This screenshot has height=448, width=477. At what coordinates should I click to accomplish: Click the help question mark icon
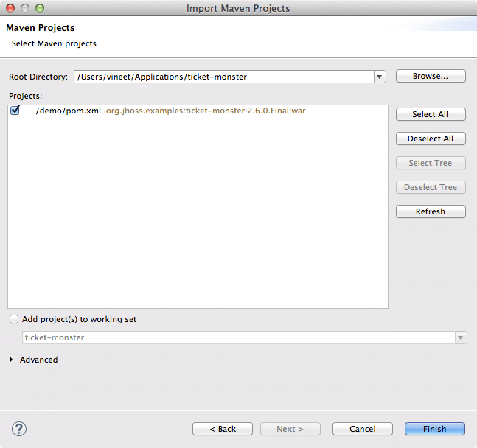(19, 429)
